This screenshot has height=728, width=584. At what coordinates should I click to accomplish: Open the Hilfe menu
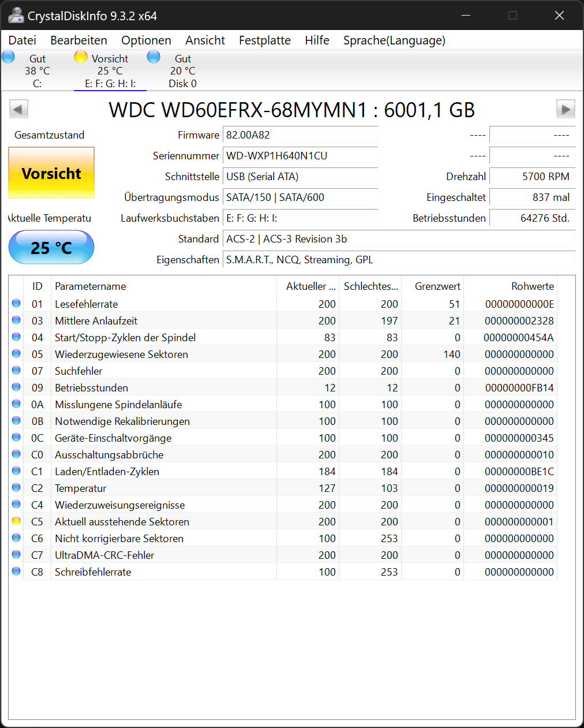[x=317, y=40]
